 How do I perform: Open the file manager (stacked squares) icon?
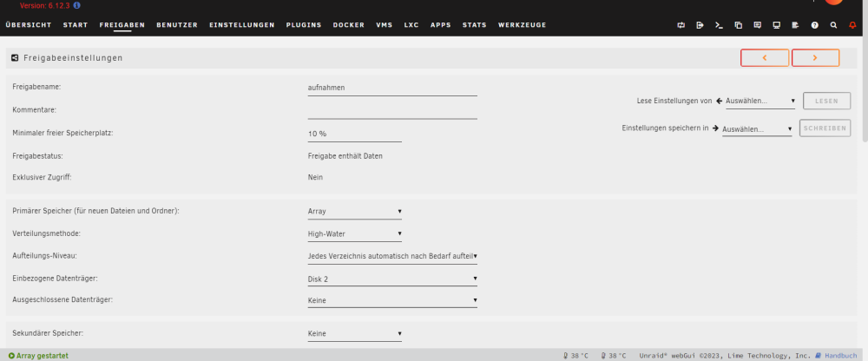(738, 25)
